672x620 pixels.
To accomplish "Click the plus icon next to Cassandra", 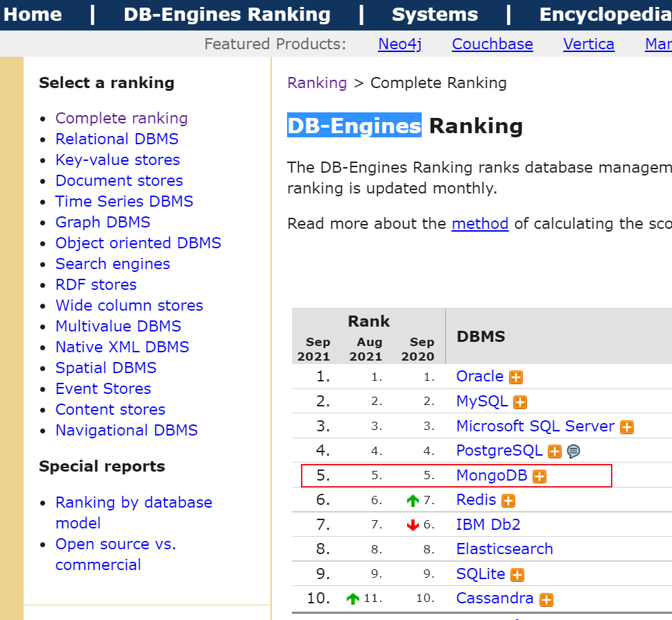I will tap(546, 599).
